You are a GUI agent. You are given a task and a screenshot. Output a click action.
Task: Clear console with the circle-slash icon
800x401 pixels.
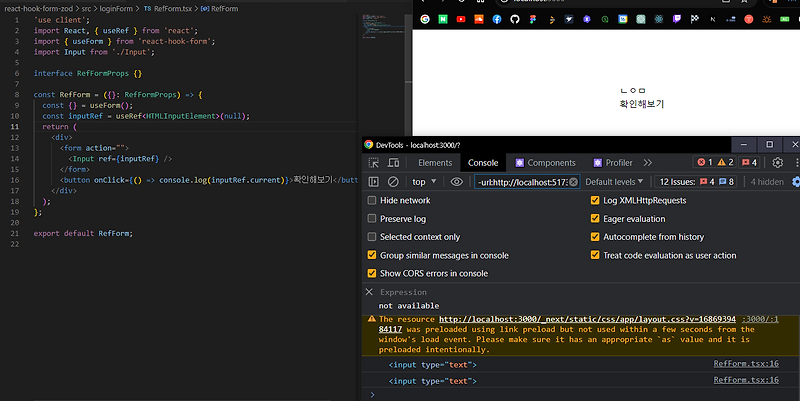[393, 182]
